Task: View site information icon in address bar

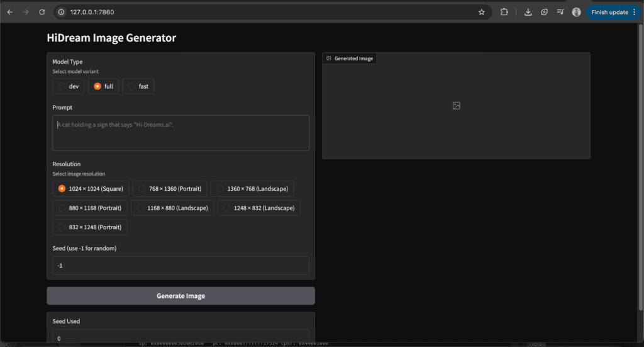Action: click(61, 13)
